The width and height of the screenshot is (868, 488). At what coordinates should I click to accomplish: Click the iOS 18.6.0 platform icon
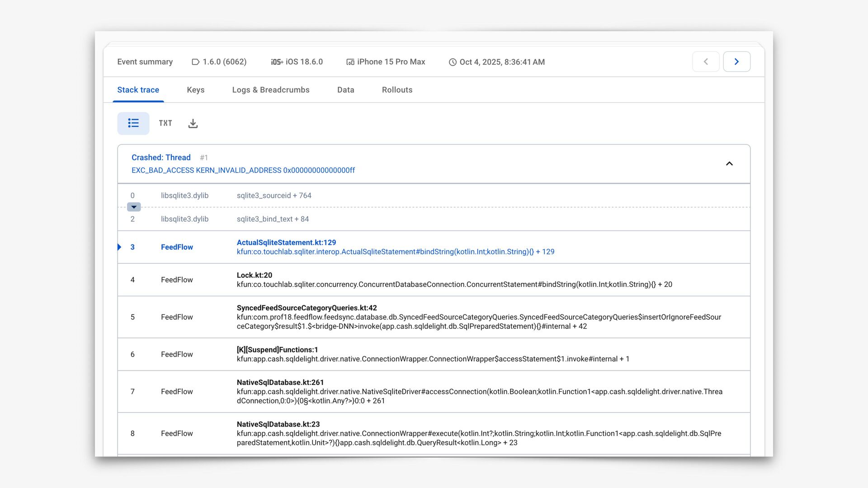pyautogui.click(x=277, y=62)
